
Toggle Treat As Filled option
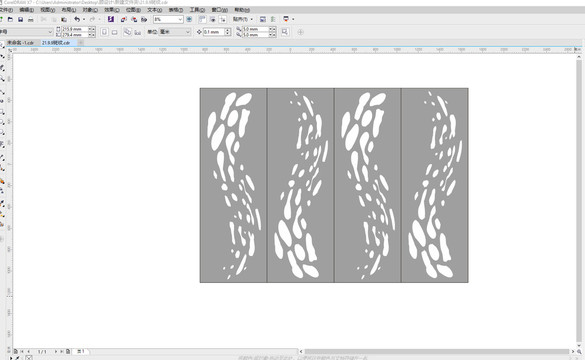[285, 32]
